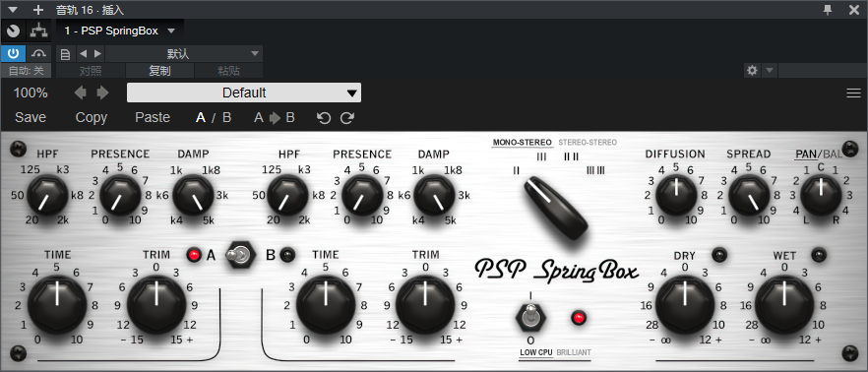The height and width of the screenshot is (372, 868).
Task: Click the SPREAD knob
Action: point(748,196)
